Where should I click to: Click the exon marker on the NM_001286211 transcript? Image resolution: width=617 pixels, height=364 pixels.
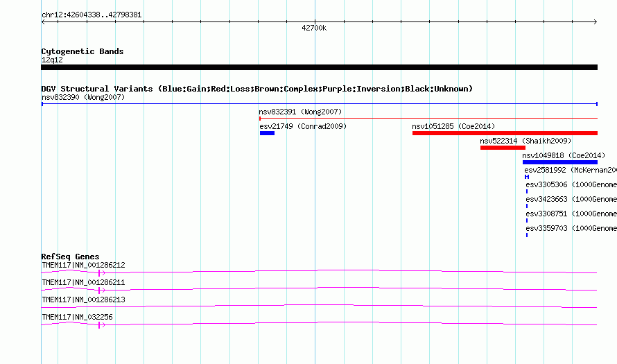click(x=99, y=290)
